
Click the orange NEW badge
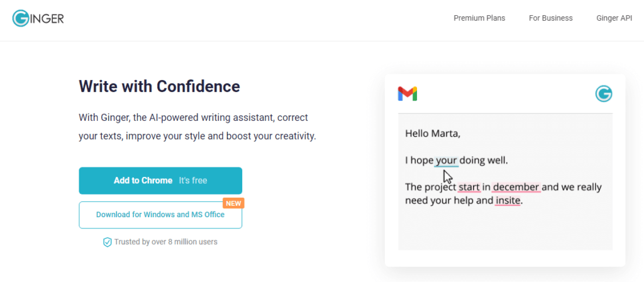click(233, 203)
